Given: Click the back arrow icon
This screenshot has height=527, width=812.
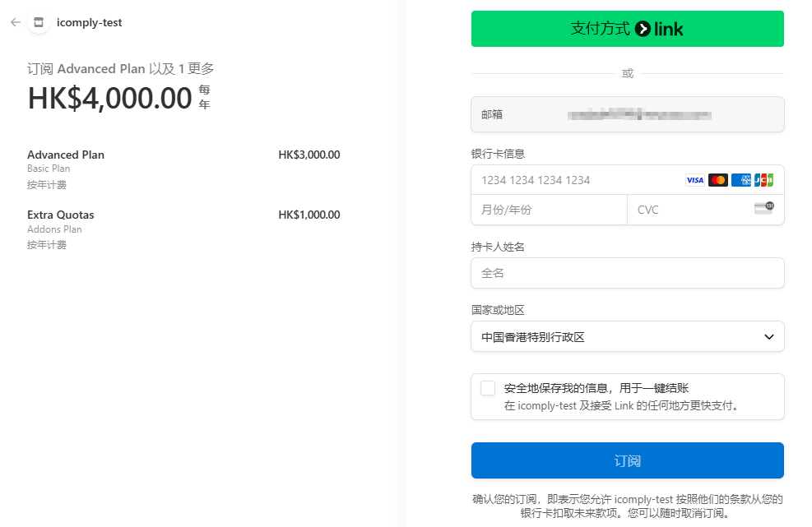Looking at the screenshot, I should [16, 22].
